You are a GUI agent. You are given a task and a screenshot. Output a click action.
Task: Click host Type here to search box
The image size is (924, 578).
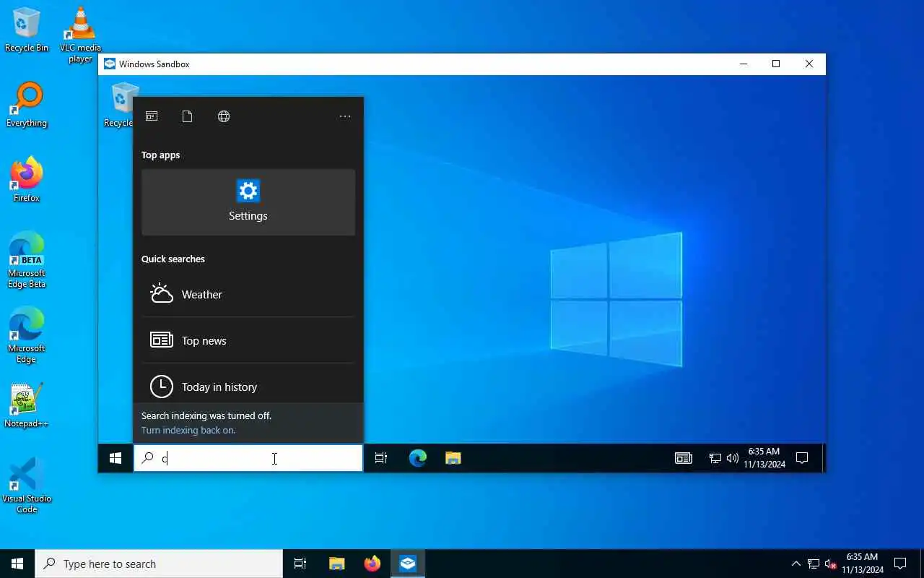tap(159, 564)
